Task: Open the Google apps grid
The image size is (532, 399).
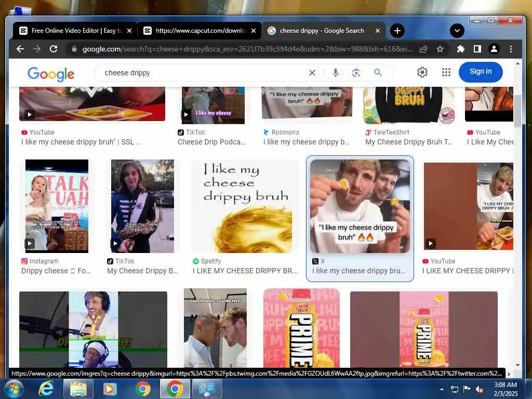Action: (446, 72)
